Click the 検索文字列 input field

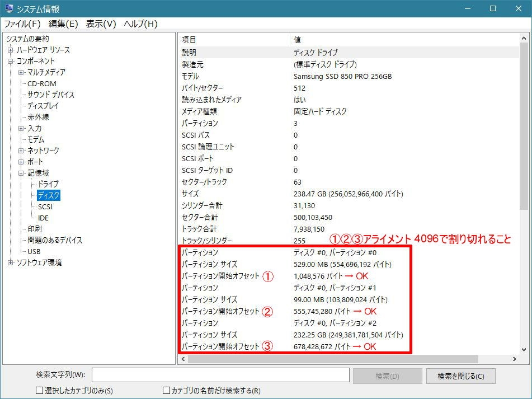[x=220, y=375]
